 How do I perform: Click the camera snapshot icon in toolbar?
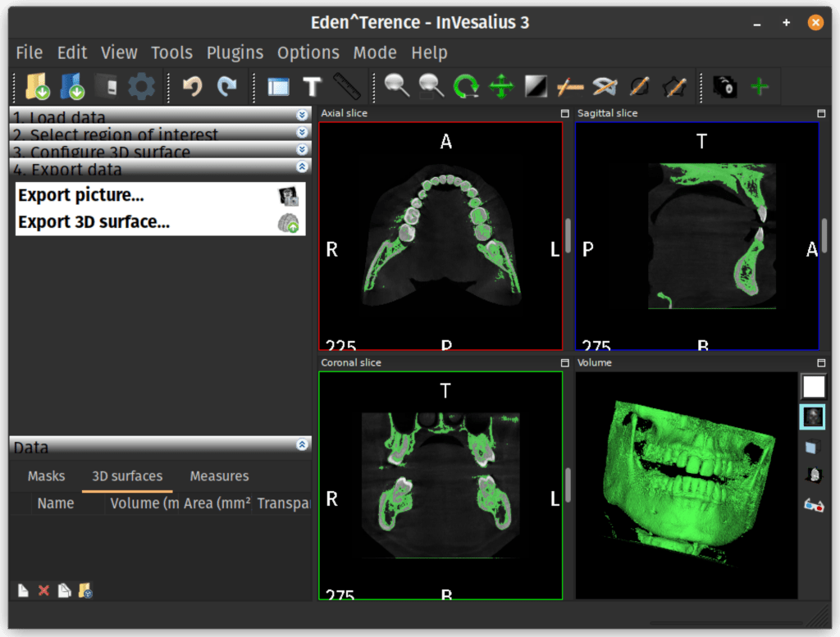725,86
